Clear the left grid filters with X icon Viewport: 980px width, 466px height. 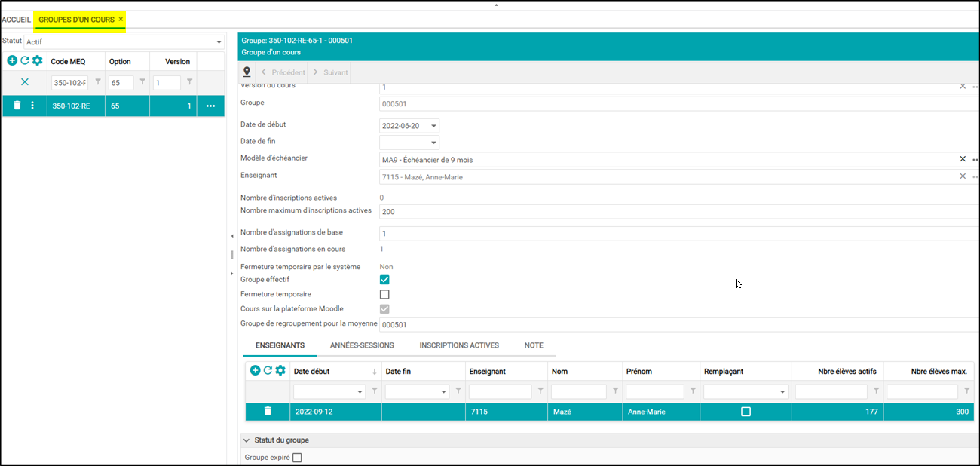coord(24,82)
